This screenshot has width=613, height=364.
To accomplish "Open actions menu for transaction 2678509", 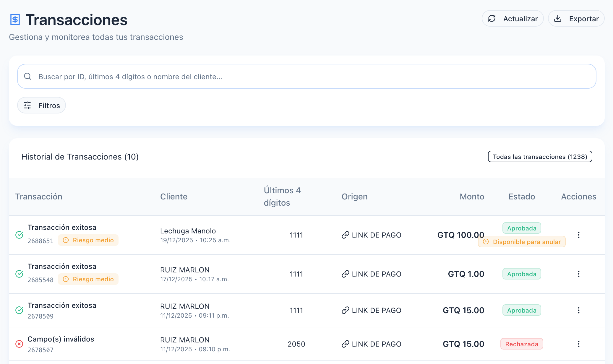I will (x=578, y=310).
